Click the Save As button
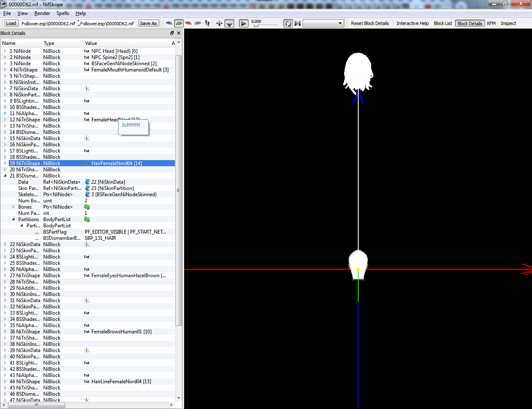The height and width of the screenshot is (409, 532). (148, 23)
